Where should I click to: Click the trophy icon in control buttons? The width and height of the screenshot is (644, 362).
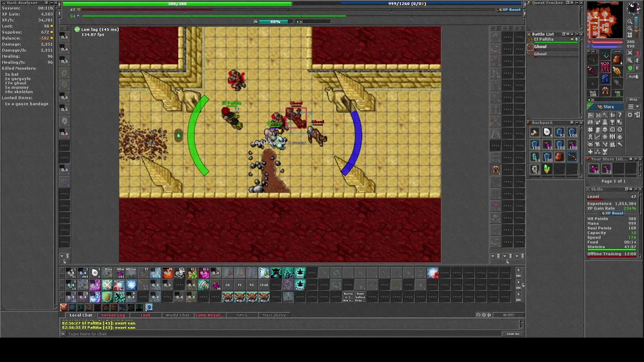tap(612, 122)
